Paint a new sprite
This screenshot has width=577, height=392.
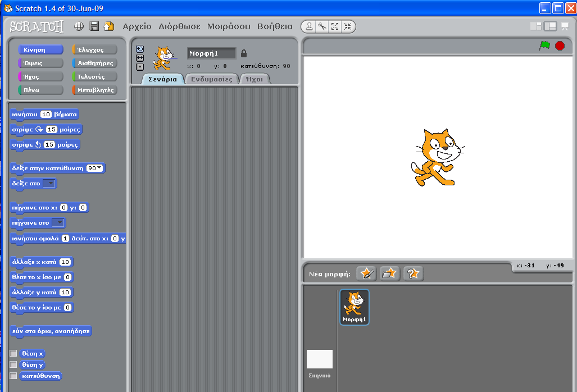point(366,274)
